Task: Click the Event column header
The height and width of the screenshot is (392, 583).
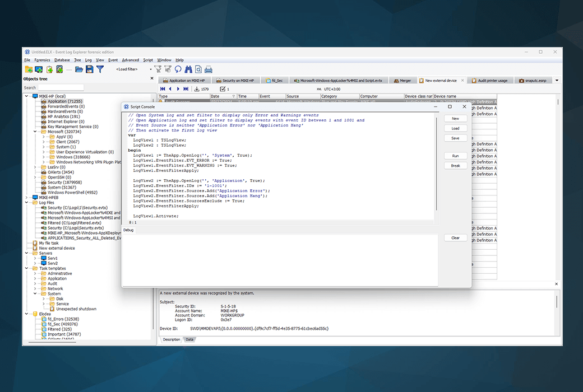Action: [x=272, y=96]
